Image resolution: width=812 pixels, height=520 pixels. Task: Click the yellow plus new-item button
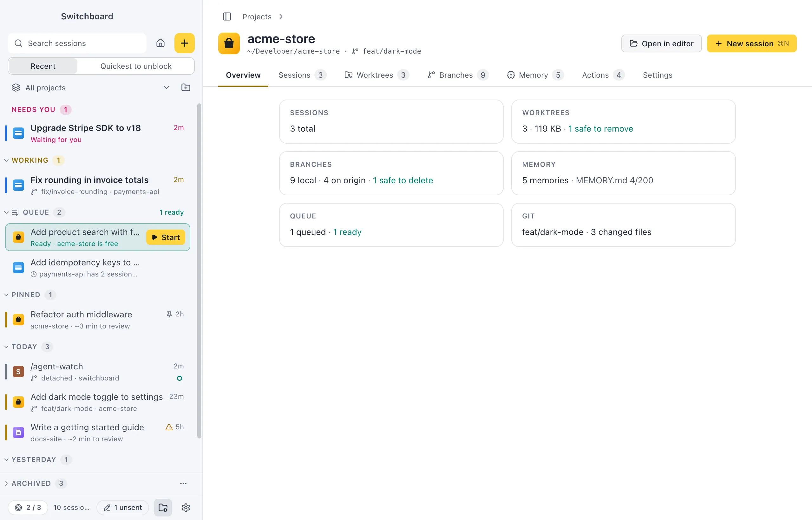pos(184,43)
